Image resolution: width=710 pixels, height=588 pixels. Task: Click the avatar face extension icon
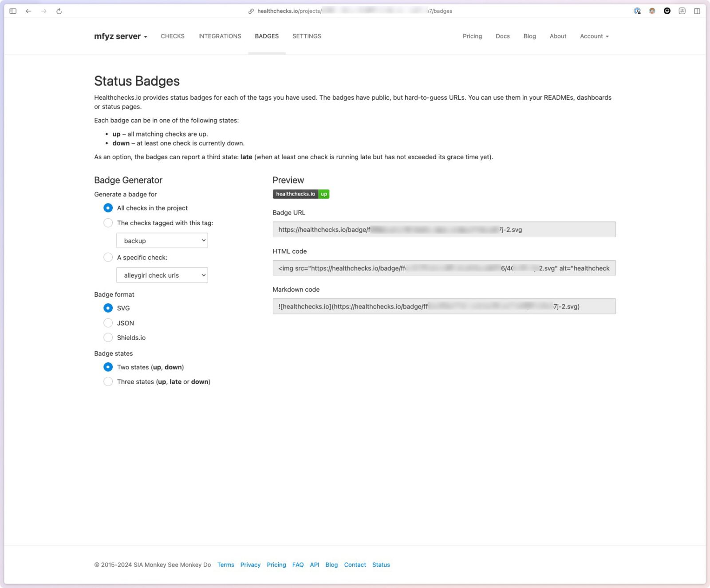(652, 11)
